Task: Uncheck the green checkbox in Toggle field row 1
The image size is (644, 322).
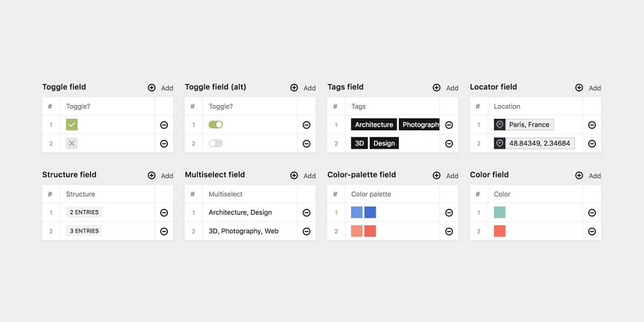Action: [x=72, y=124]
